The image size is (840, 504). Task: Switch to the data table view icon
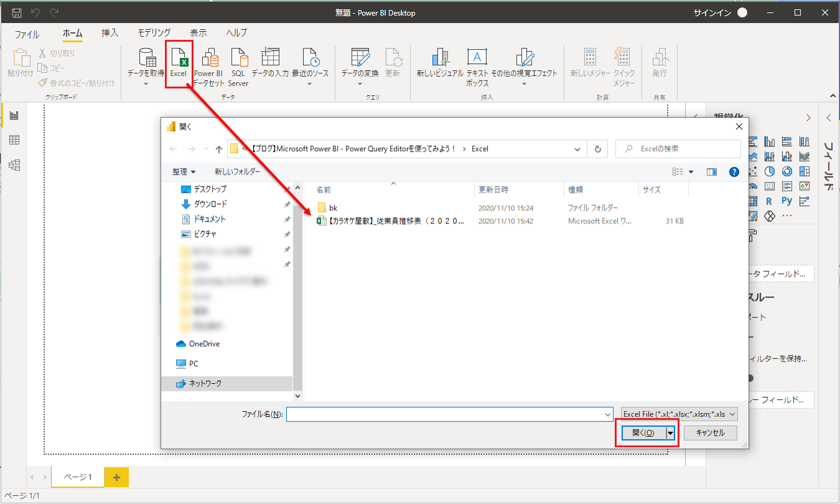(14, 140)
